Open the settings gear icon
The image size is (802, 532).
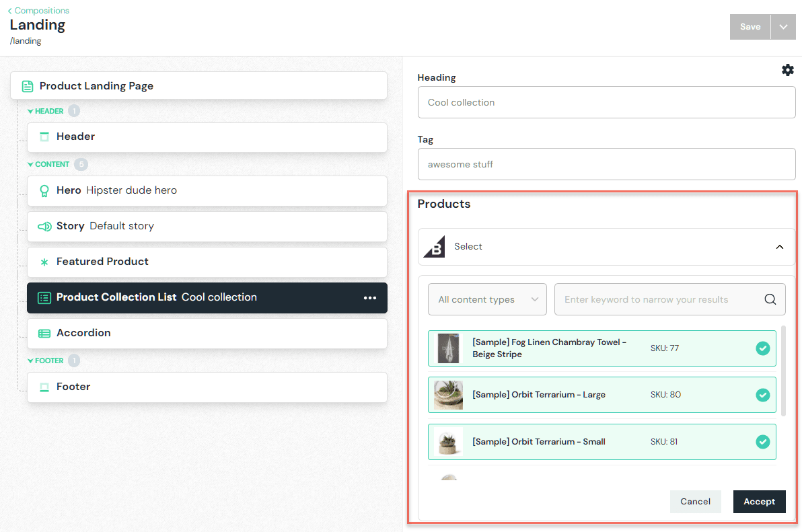788,69
